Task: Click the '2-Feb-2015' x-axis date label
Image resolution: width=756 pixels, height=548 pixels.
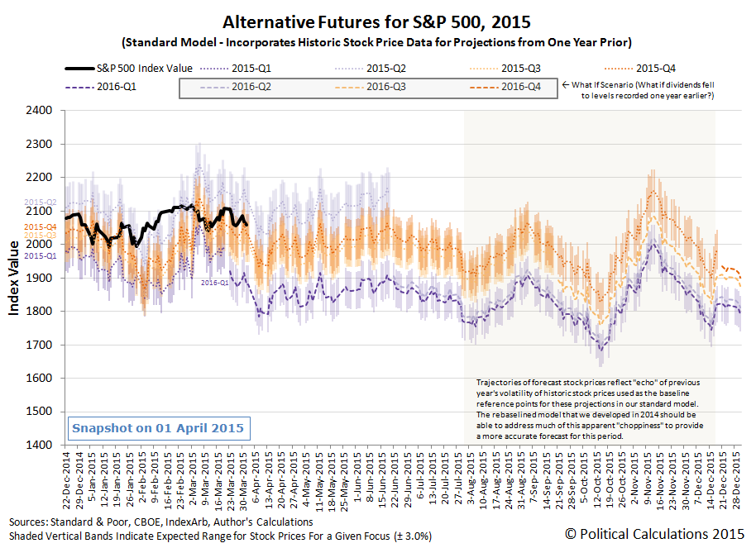Action: click(x=141, y=477)
